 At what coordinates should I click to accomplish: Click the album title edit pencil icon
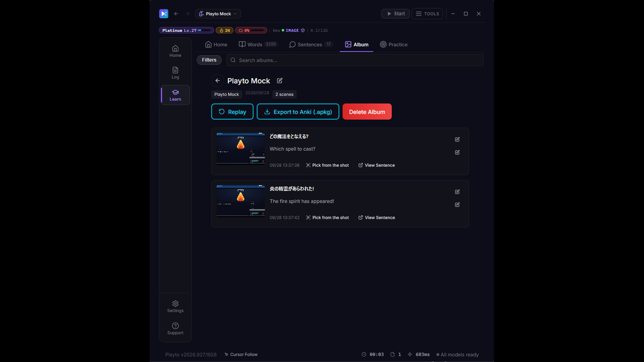click(x=279, y=80)
